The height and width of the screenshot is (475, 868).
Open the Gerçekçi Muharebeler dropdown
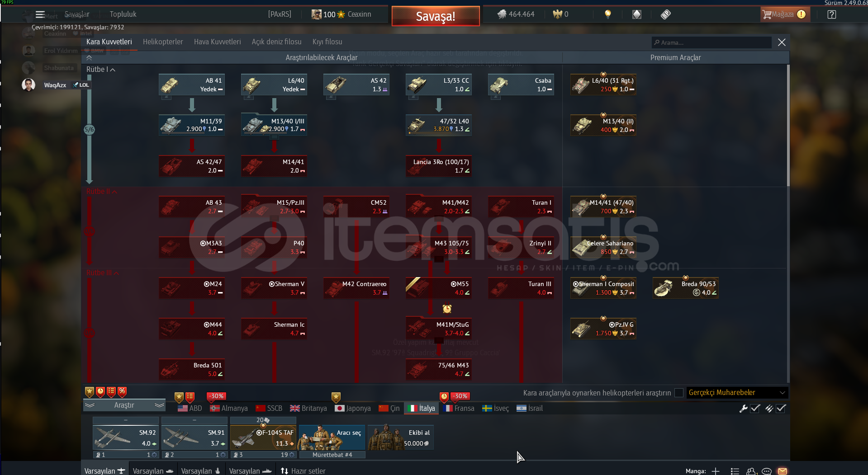point(737,393)
